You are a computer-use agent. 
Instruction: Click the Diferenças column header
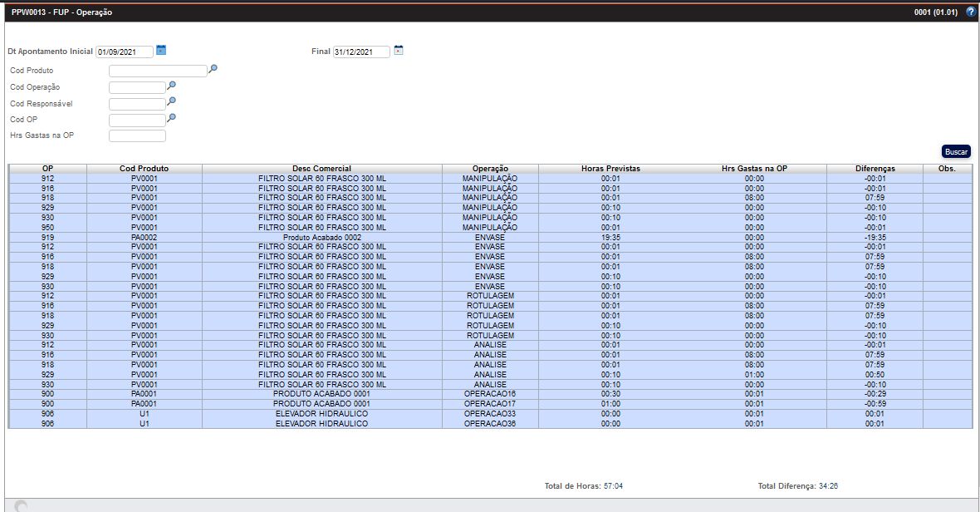point(875,169)
